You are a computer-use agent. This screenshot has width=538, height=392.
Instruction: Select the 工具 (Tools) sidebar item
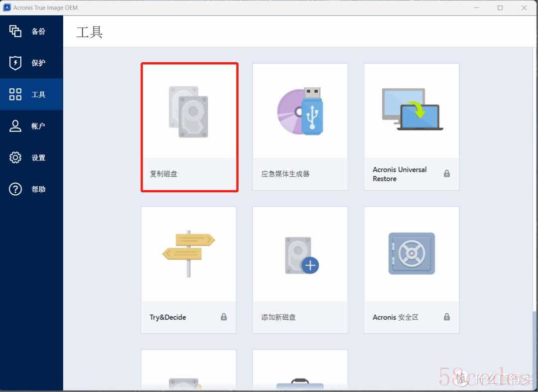tap(31, 94)
